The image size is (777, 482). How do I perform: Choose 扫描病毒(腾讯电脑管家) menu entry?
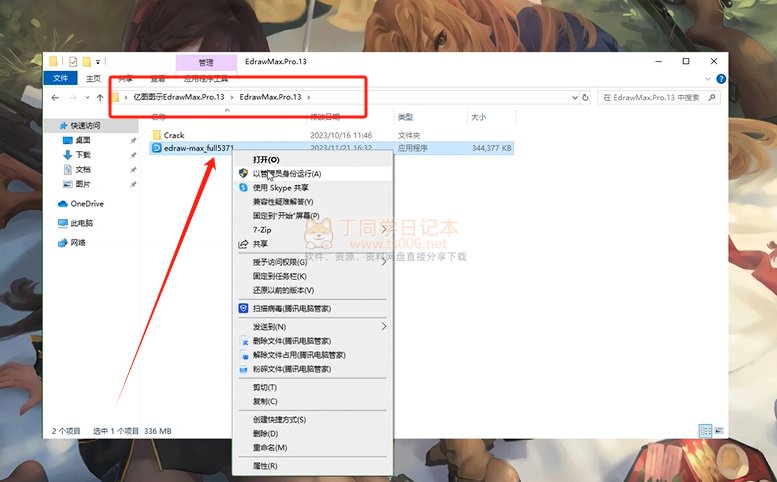(313, 309)
